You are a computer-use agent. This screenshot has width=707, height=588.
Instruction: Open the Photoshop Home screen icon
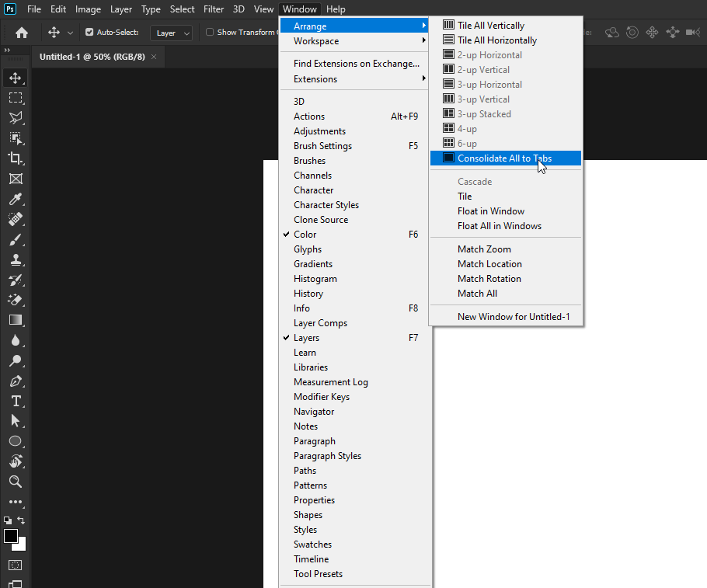point(20,33)
